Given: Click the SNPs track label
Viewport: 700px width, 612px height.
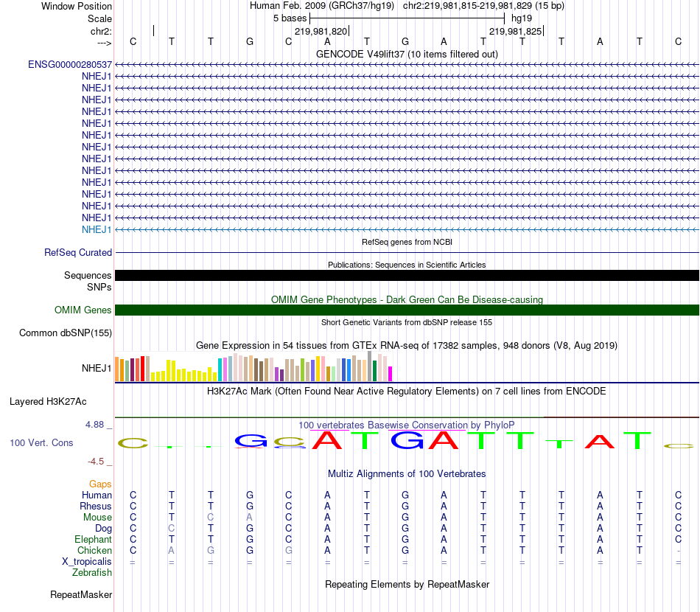Looking at the screenshot, I should [x=99, y=288].
